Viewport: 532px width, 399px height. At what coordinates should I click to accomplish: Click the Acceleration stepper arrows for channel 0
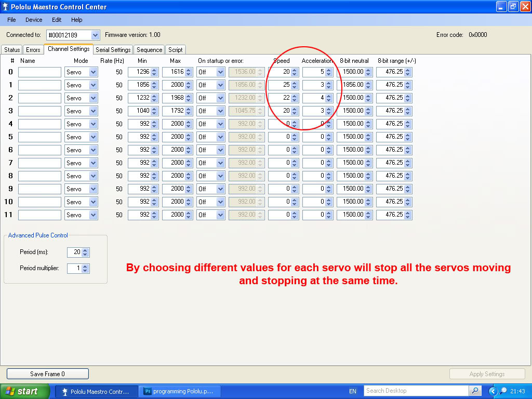click(328, 72)
